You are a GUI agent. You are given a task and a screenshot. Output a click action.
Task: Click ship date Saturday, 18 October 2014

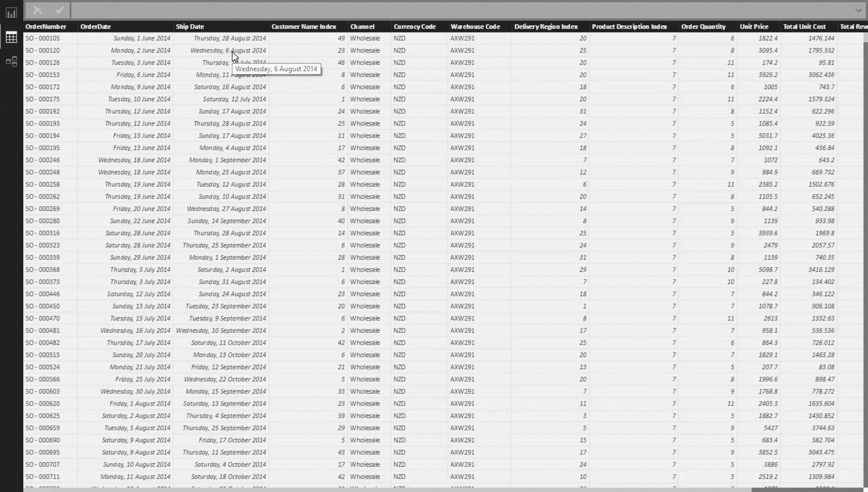[x=228, y=477]
